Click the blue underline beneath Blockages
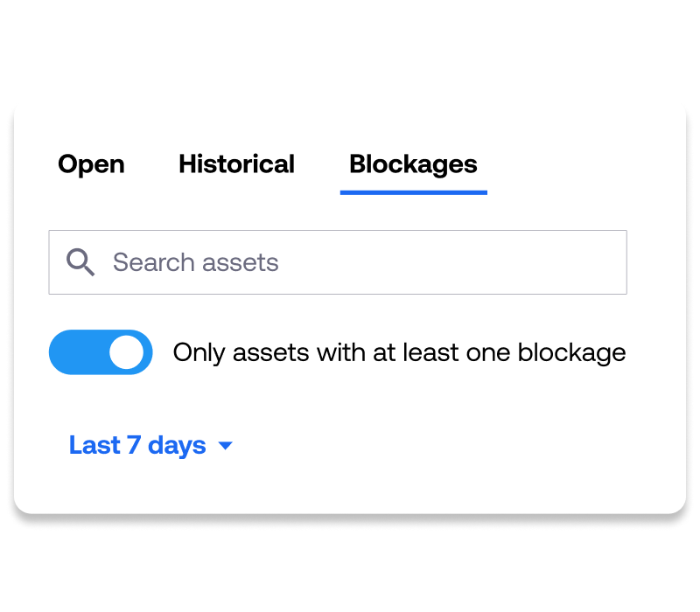 pos(413,192)
